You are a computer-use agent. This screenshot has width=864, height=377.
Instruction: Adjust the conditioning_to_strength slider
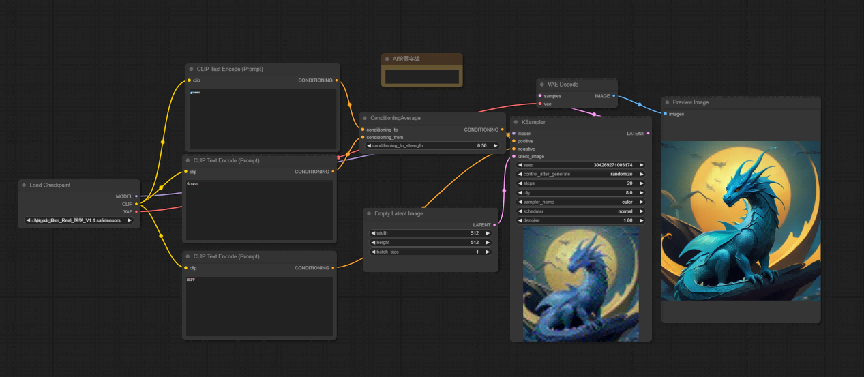click(433, 146)
